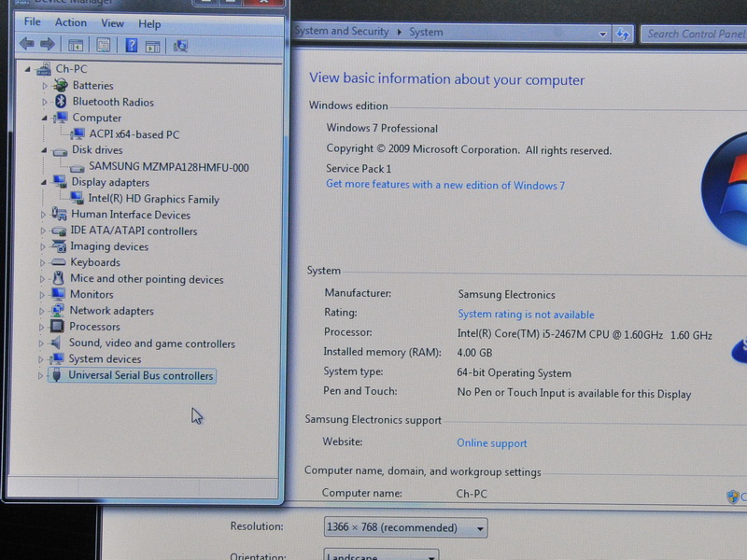Click the Imaging devices camera icon
The width and height of the screenshot is (747, 560).
59,246
